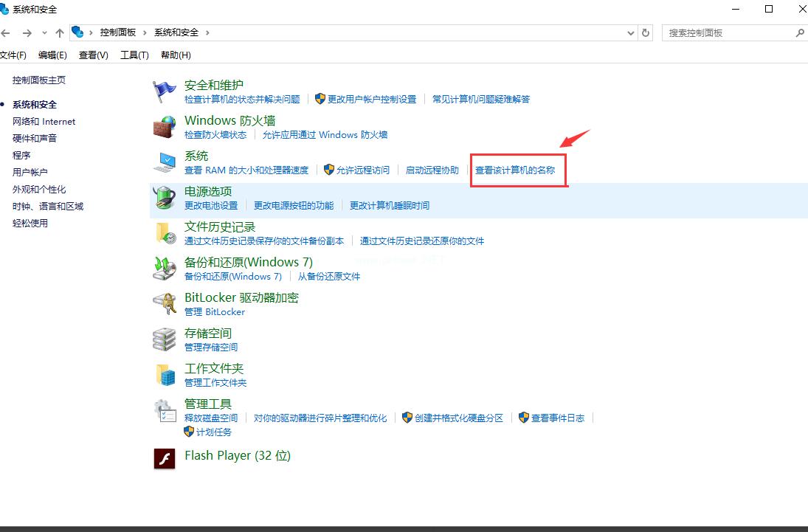Open the 系统 computer monitor icon

point(165,162)
